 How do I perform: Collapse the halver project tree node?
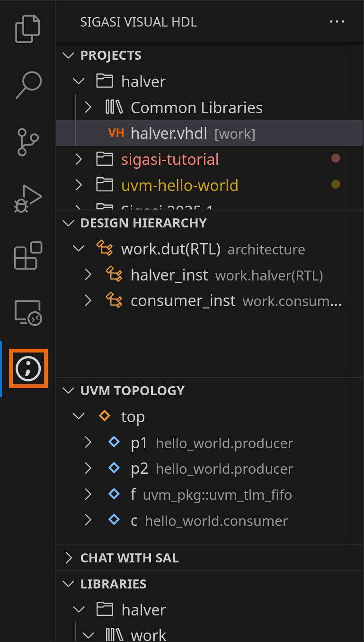click(79, 81)
